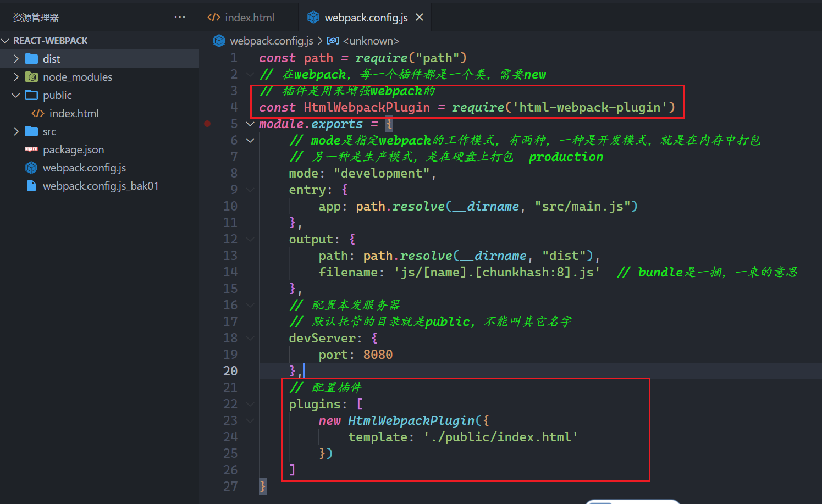Collapse the public folder chevron
This screenshot has width=822, height=504.
pyautogui.click(x=16, y=95)
